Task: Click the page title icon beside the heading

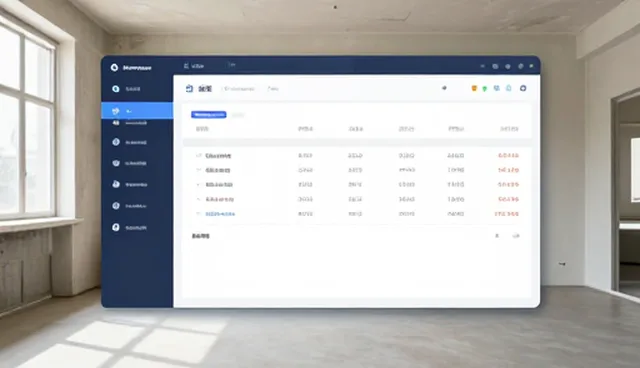Action: coord(189,89)
